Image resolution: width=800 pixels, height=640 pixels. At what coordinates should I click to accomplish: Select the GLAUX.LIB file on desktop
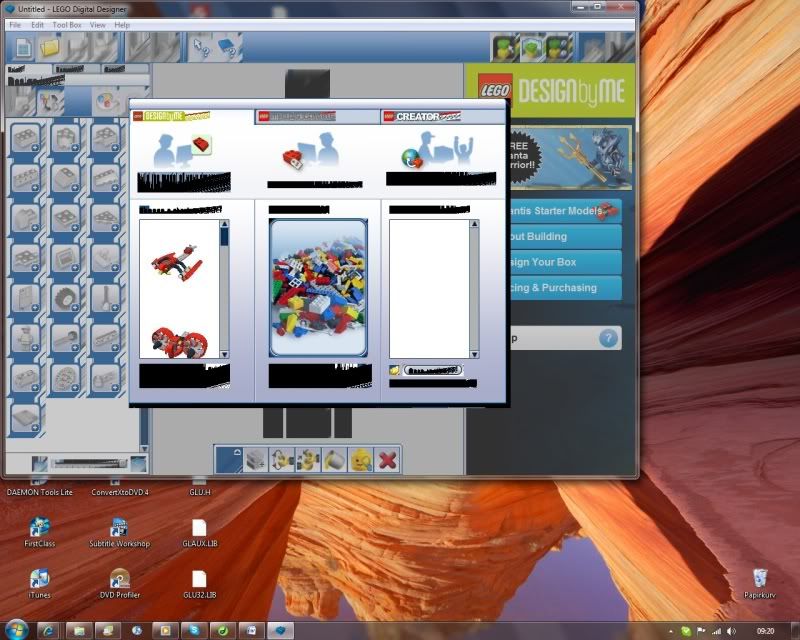coord(199,533)
